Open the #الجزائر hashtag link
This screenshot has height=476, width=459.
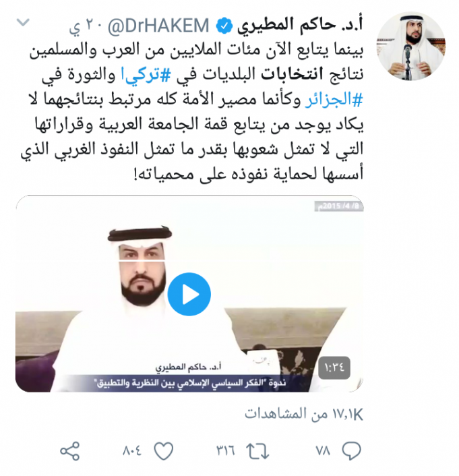point(334,99)
